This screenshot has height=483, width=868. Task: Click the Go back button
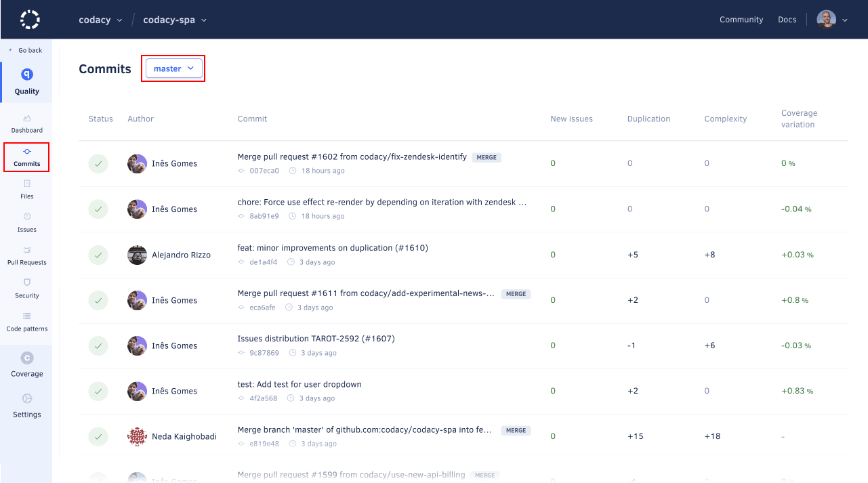pyautogui.click(x=26, y=49)
